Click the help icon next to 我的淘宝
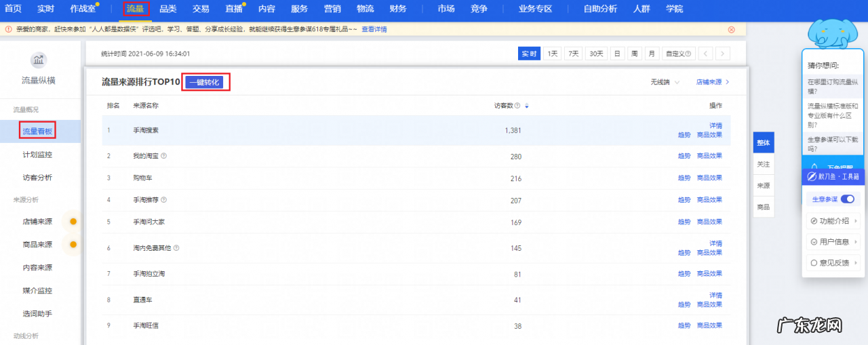 (164, 156)
